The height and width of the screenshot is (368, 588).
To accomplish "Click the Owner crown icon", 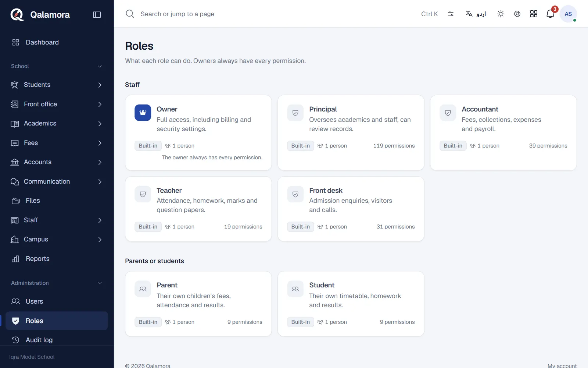I will point(143,113).
